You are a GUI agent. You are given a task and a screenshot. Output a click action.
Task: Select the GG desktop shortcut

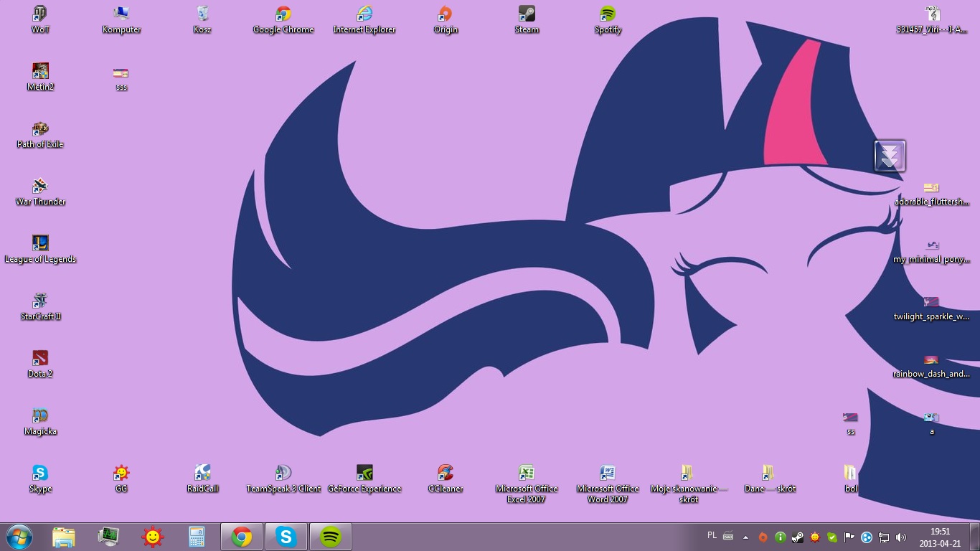pyautogui.click(x=121, y=479)
